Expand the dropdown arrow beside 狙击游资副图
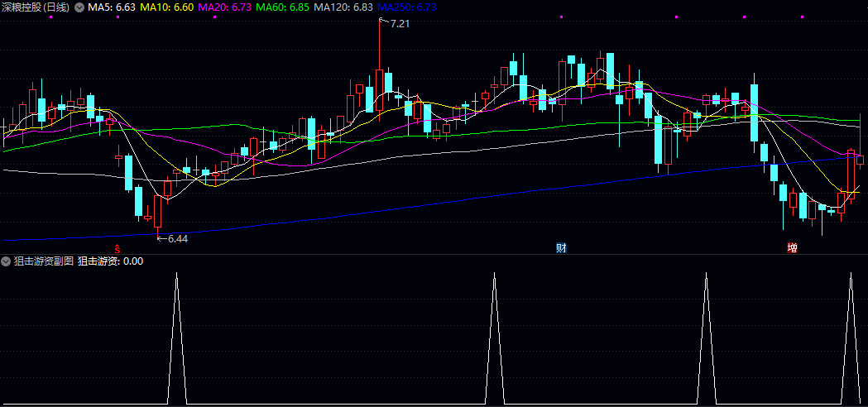This screenshot has height=407, width=868. pos(6,261)
